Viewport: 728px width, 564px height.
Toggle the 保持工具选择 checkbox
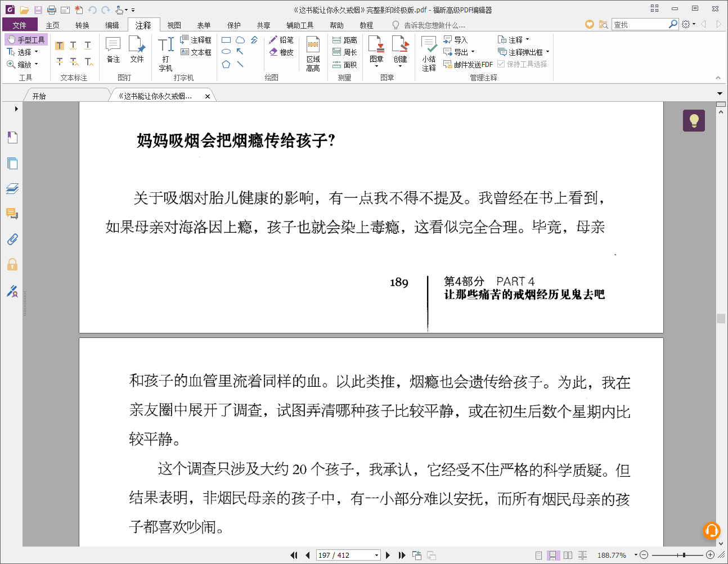pyautogui.click(x=501, y=64)
